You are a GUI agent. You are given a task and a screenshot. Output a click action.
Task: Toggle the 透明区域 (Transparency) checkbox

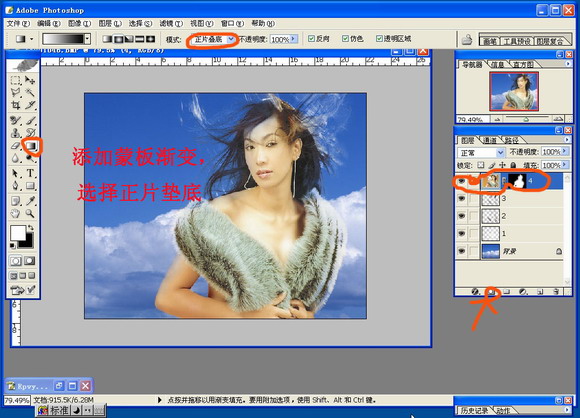click(379, 38)
